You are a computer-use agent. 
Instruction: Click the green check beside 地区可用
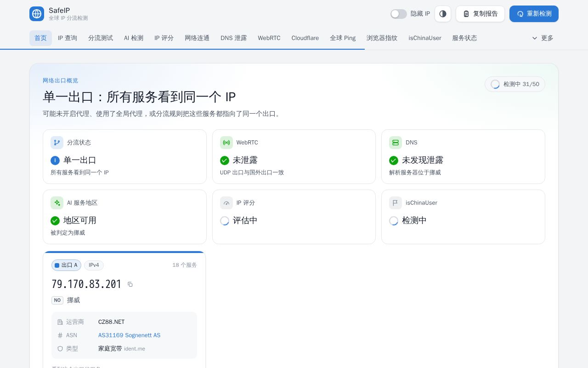pyautogui.click(x=55, y=221)
